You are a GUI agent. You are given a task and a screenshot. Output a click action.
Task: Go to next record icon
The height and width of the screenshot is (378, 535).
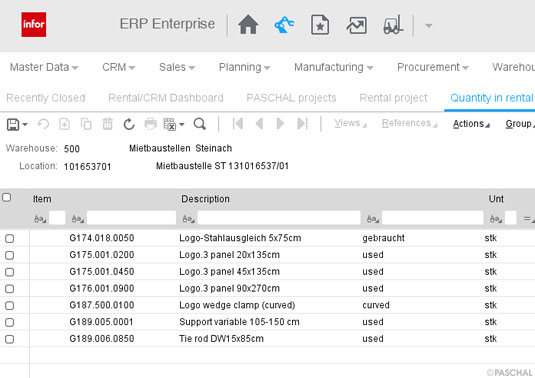click(280, 123)
